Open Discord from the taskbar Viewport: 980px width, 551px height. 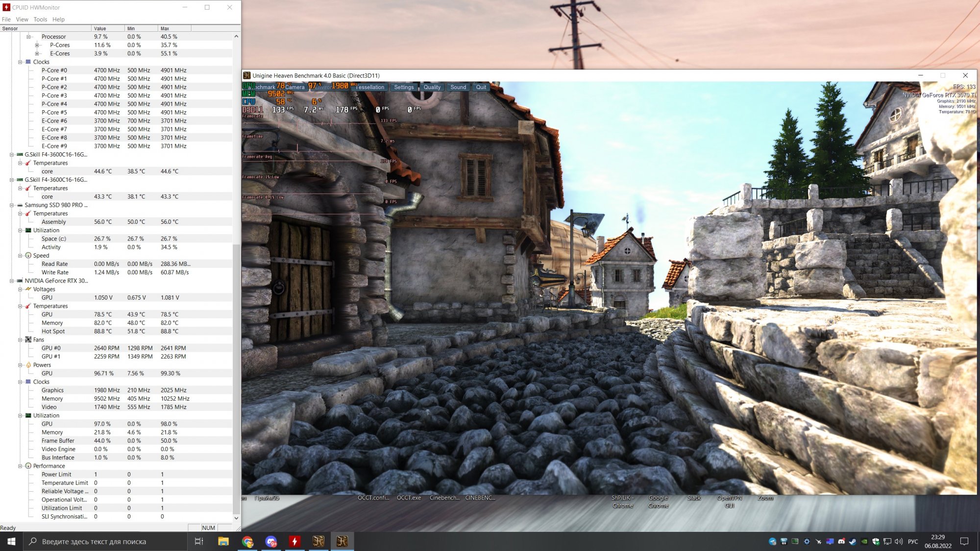271,541
